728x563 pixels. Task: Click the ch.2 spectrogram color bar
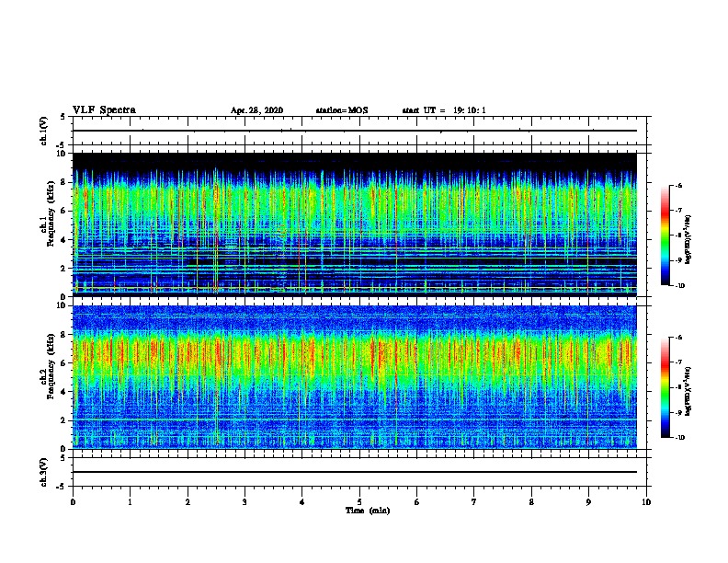point(665,387)
